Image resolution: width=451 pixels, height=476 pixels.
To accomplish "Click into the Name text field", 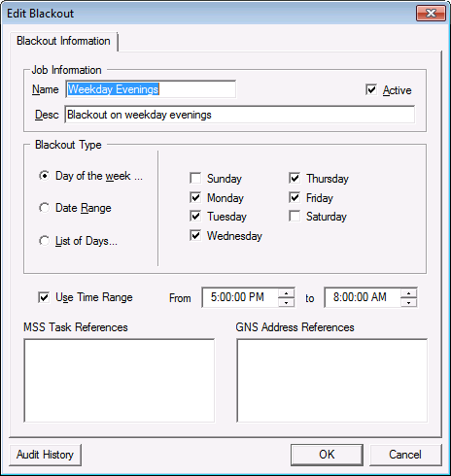I will pos(151,89).
